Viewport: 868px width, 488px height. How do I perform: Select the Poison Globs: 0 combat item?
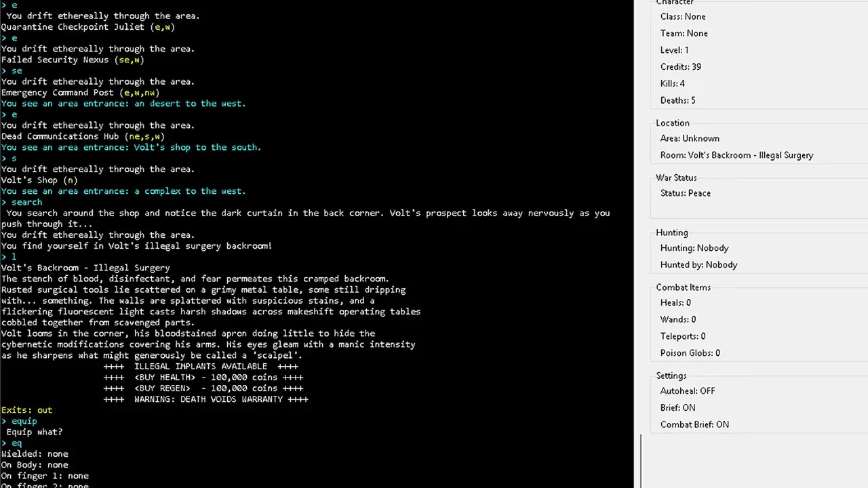pyautogui.click(x=690, y=353)
